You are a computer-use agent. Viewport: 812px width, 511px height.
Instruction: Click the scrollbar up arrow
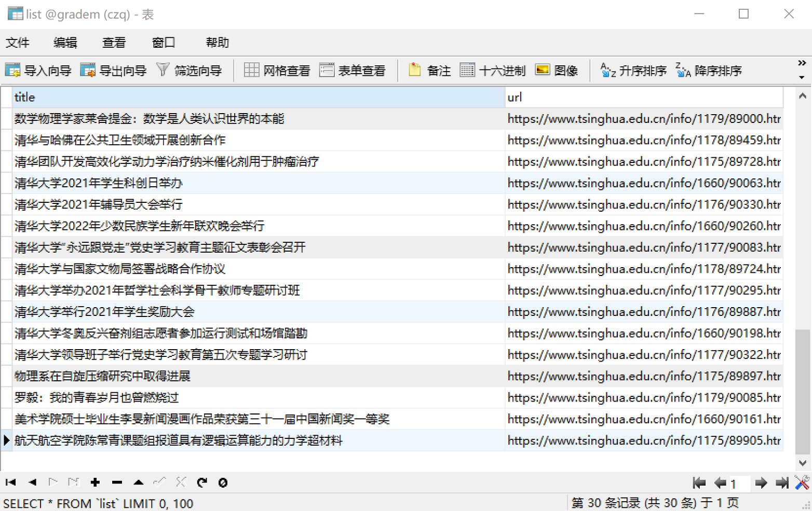click(803, 96)
